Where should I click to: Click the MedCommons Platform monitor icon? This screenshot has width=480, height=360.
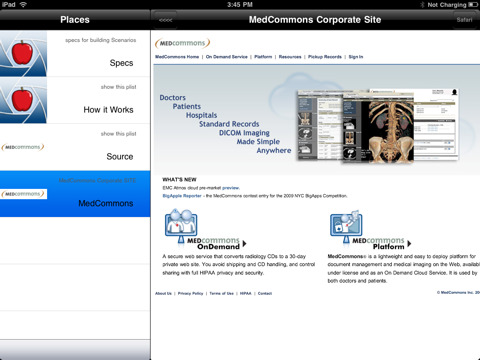[x=346, y=227]
